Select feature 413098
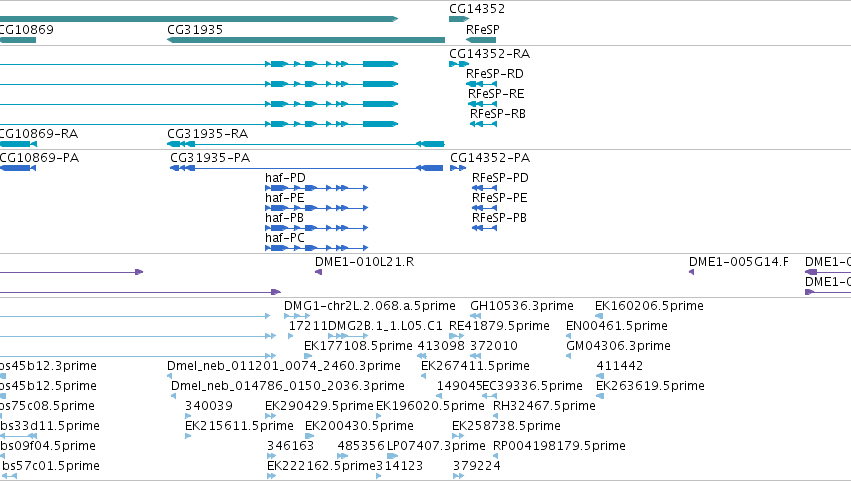The height and width of the screenshot is (481, 851). pyautogui.click(x=441, y=346)
